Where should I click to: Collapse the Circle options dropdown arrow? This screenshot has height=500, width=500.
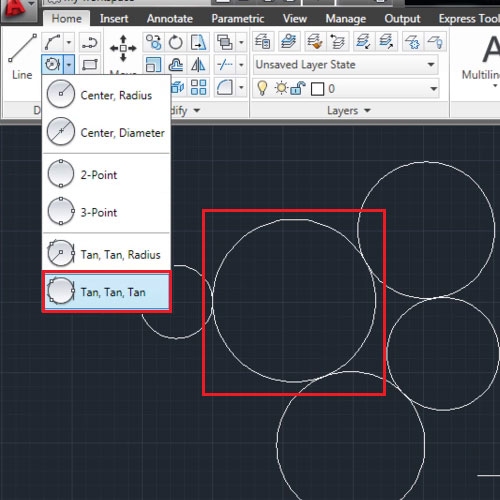(x=69, y=64)
